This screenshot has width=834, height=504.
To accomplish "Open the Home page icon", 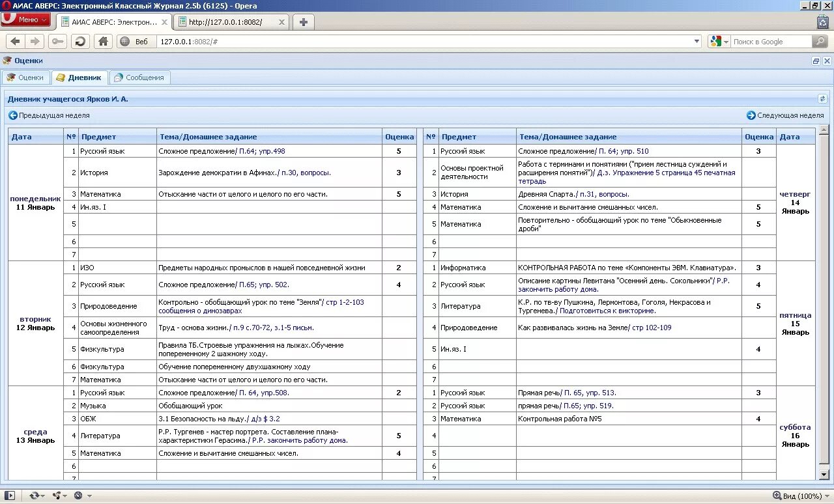I will click(103, 42).
